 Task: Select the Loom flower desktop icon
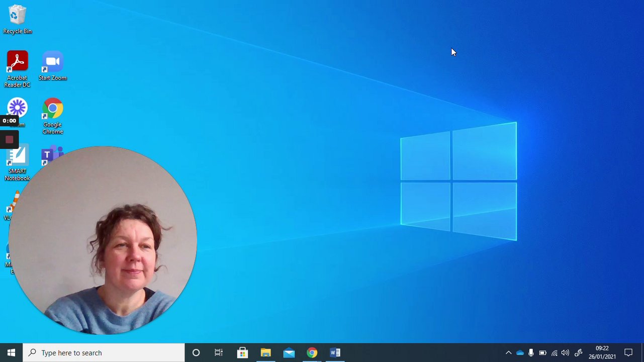17,107
